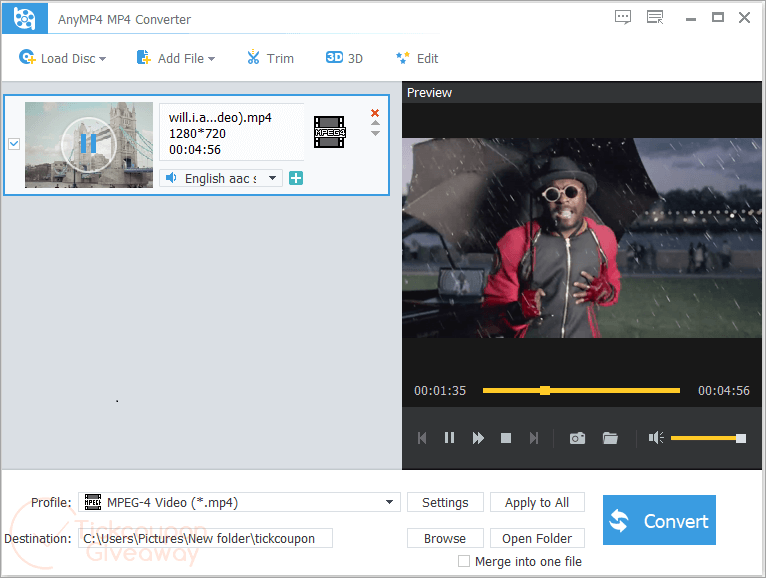Minimize the AnyMP4 window
The width and height of the screenshot is (766, 578).
690,19
